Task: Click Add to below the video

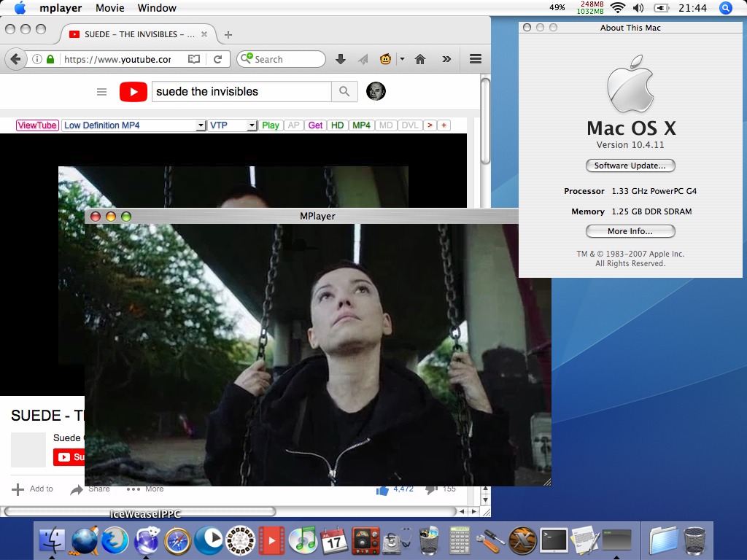Action: pos(32,489)
